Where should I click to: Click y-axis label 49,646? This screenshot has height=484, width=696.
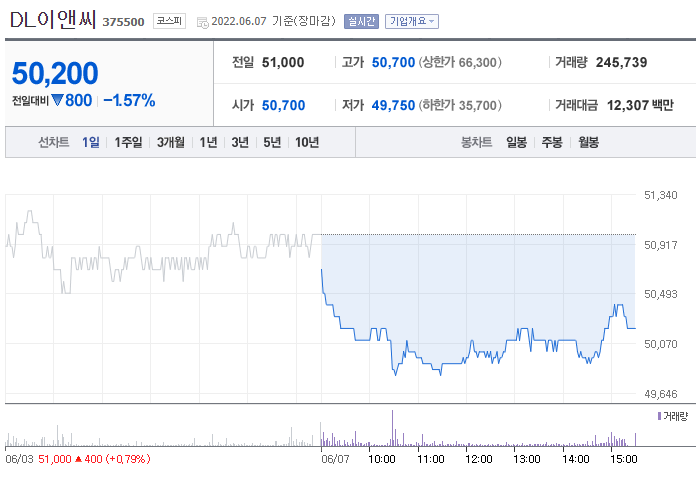pyautogui.click(x=660, y=394)
